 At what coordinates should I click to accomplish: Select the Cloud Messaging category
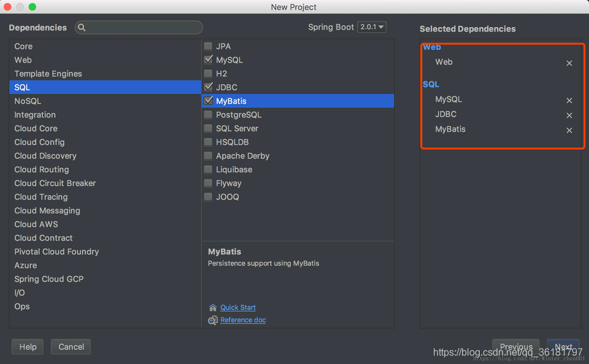pyautogui.click(x=105, y=211)
